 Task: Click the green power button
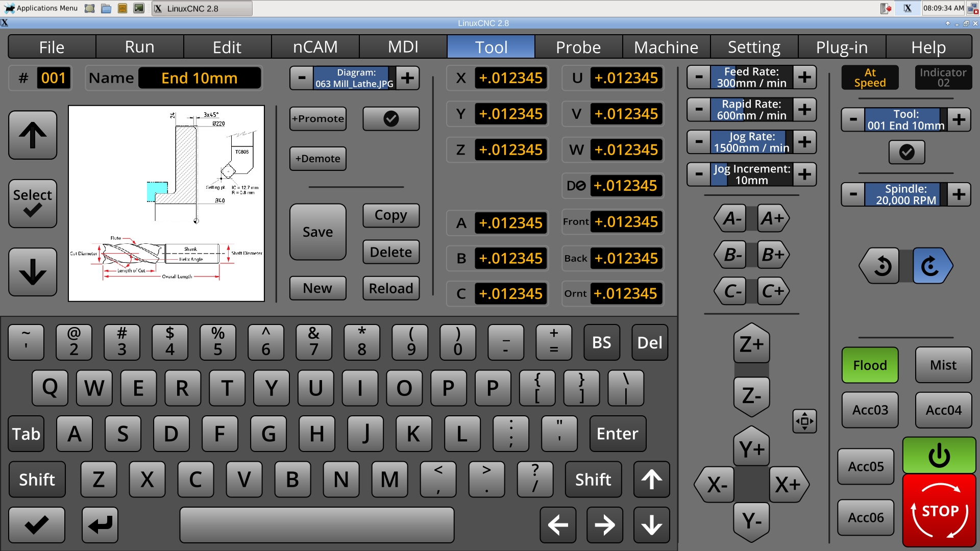(x=939, y=455)
